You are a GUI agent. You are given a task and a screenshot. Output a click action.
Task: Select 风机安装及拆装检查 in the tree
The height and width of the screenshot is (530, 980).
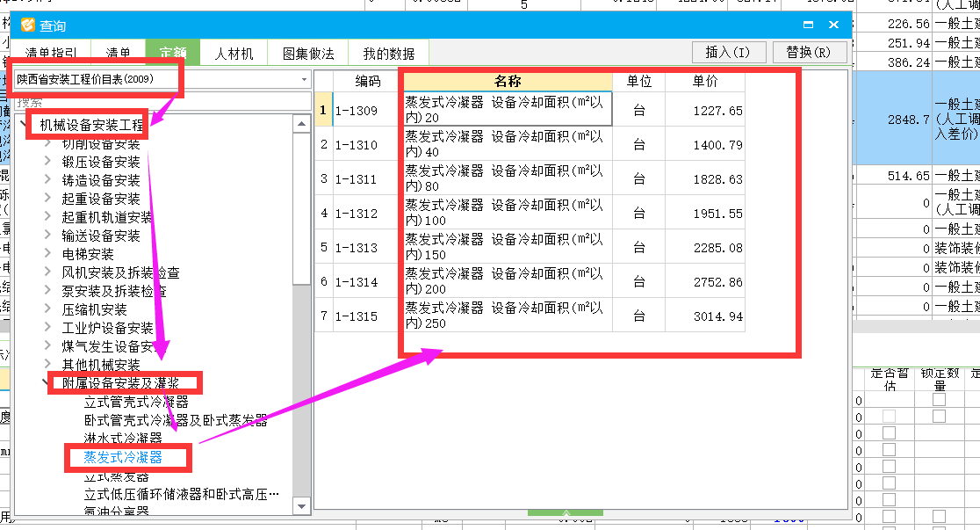tap(120, 272)
